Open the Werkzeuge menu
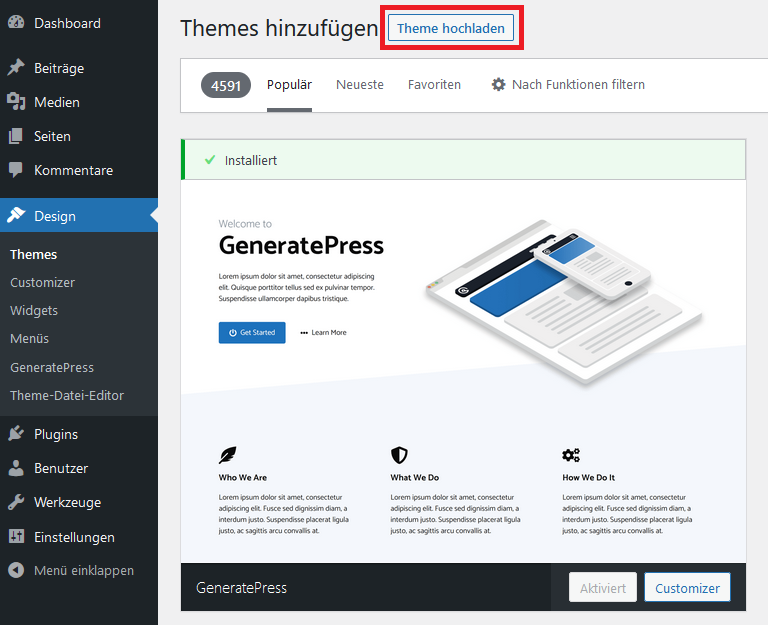Viewport: 768px width, 625px height. point(79,503)
